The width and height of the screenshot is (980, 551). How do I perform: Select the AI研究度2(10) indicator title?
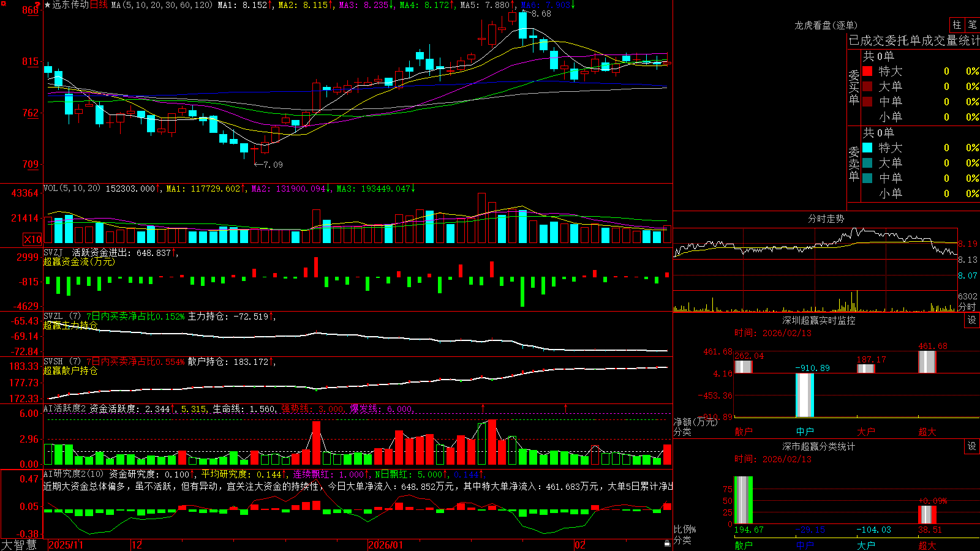coord(73,474)
